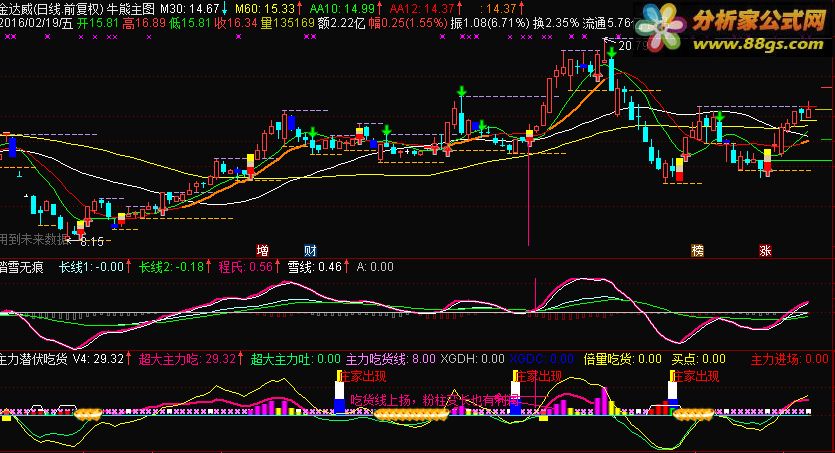Click the 8.15 lowest-price label
Viewport: 835px width, 453px height.
pyautogui.click(x=92, y=242)
